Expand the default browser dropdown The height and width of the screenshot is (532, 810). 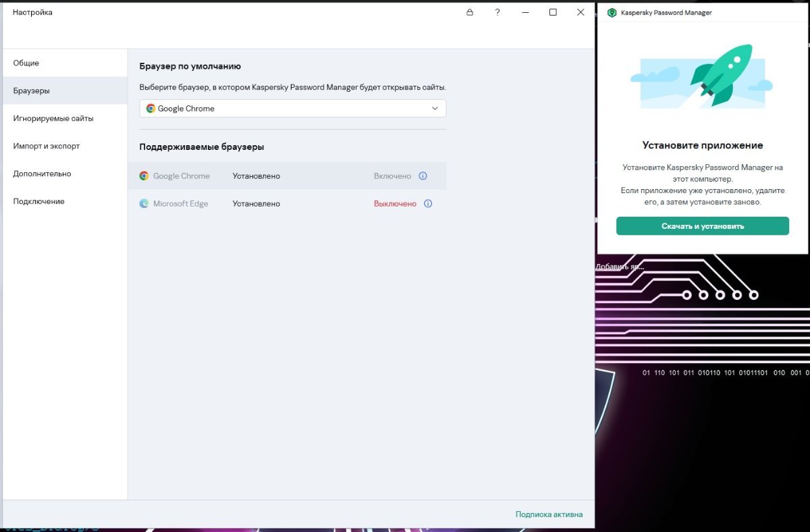pyautogui.click(x=292, y=108)
